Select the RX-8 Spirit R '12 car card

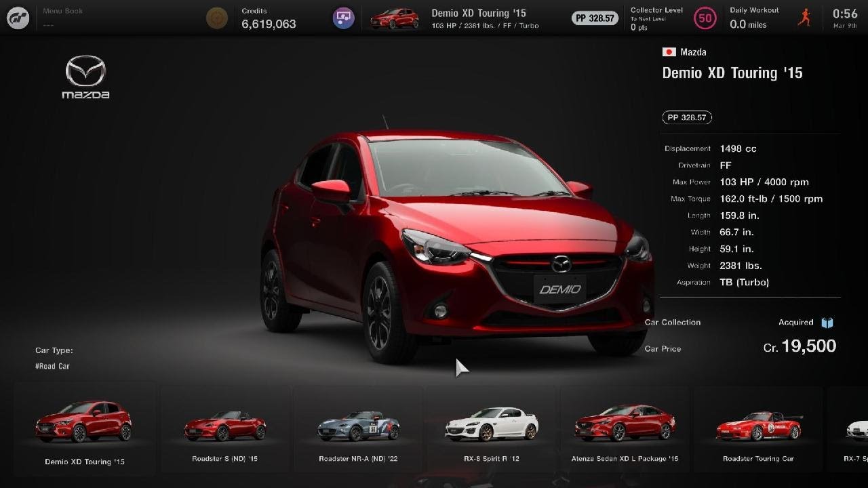pyautogui.click(x=491, y=429)
